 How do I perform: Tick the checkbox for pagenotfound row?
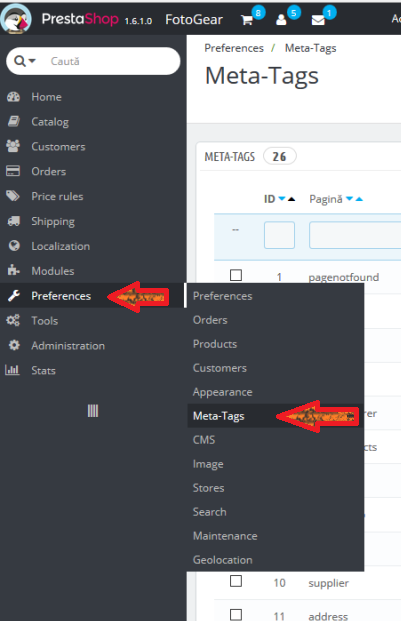pyautogui.click(x=236, y=275)
